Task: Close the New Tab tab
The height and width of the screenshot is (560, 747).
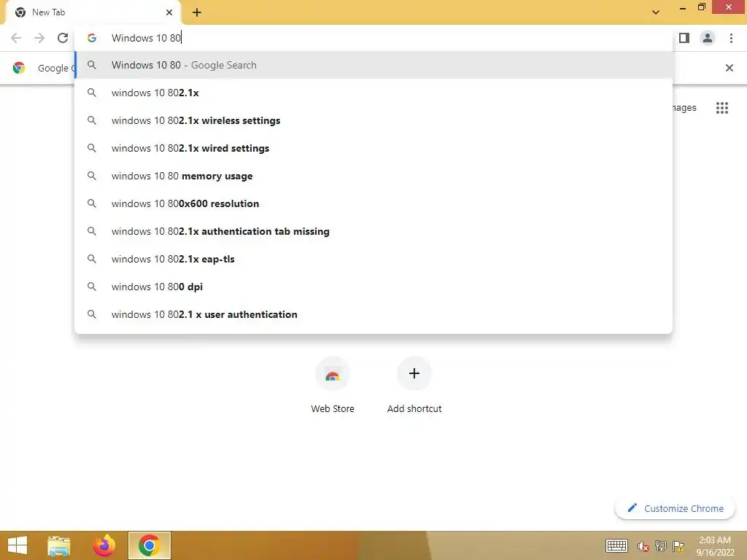Action: pyautogui.click(x=169, y=12)
